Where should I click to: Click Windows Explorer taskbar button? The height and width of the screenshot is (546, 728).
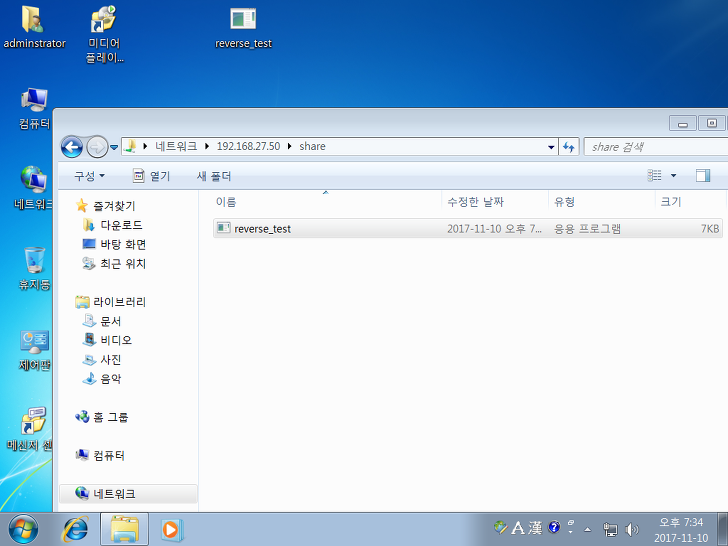click(124, 529)
